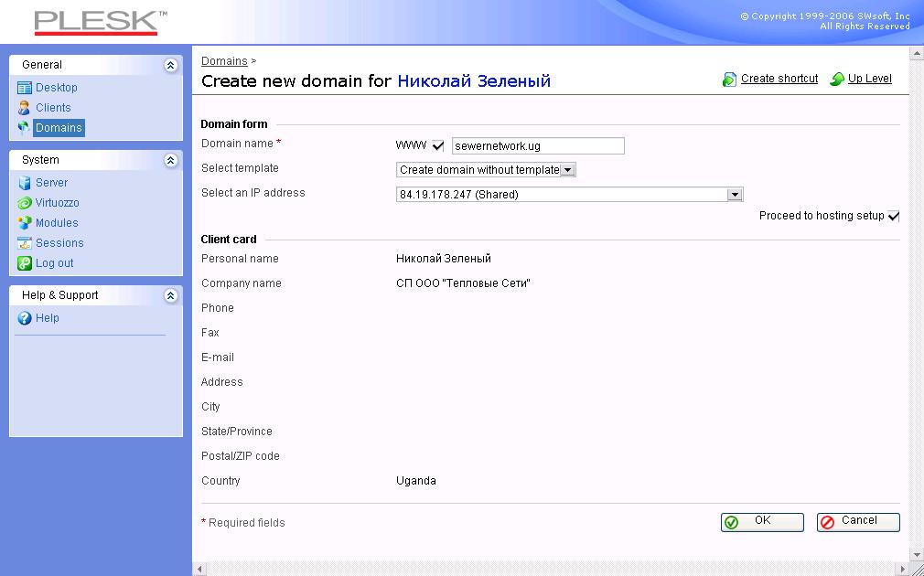
Task: Click the Sessions icon in sidebar
Action: [x=25, y=243]
